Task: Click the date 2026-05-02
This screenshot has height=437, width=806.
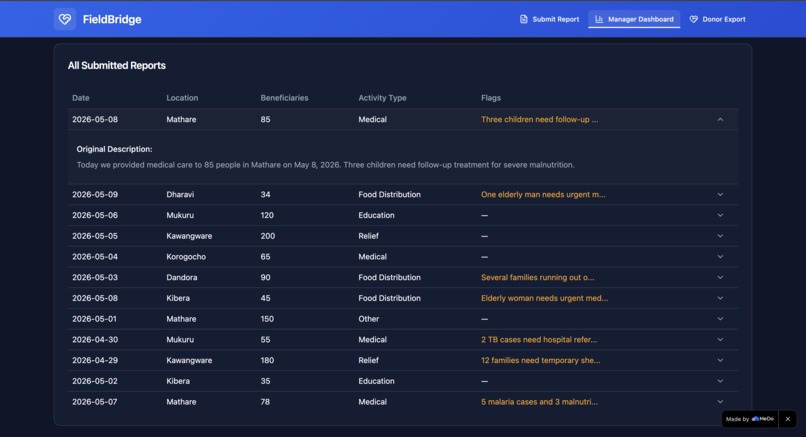Action: tap(95, 381)
